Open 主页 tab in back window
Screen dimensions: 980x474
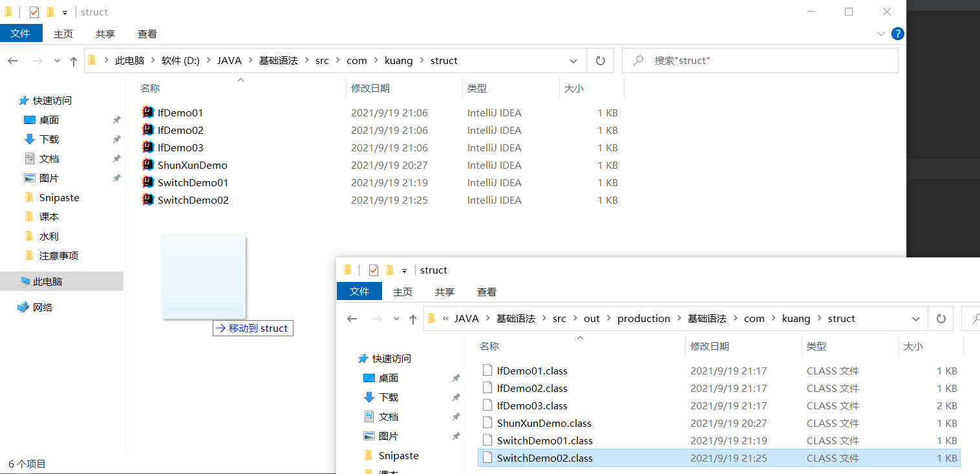point(63,34)
